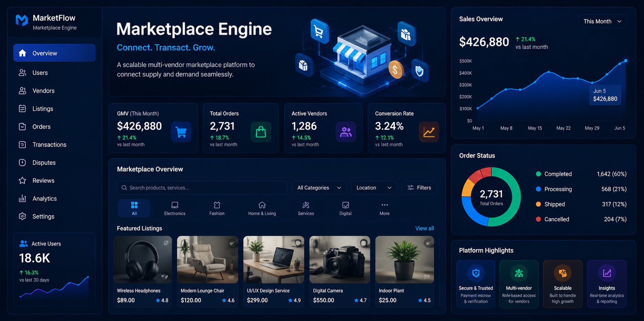The width and height of the screenshot is (644, 321).
Task: Switch to the Services category tab
Action: point(306,209)
